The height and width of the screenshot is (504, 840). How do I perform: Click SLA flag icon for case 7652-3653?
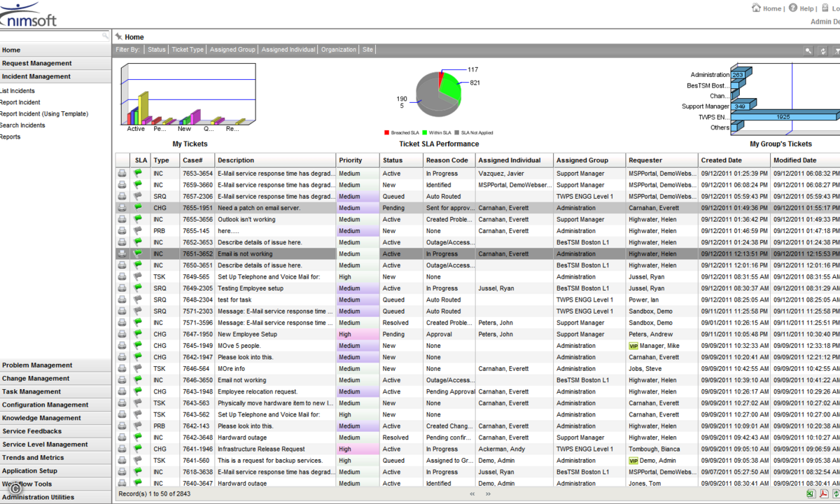[138, 242]
